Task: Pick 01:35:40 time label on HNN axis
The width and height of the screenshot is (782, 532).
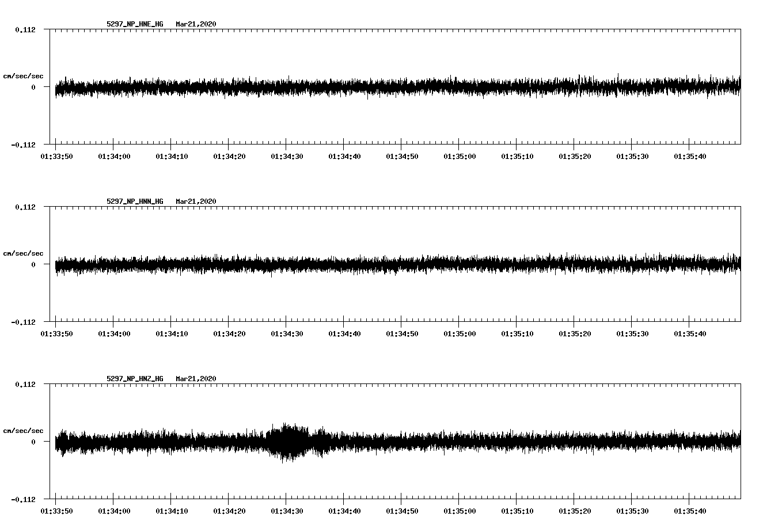Action: coord(690,334)
